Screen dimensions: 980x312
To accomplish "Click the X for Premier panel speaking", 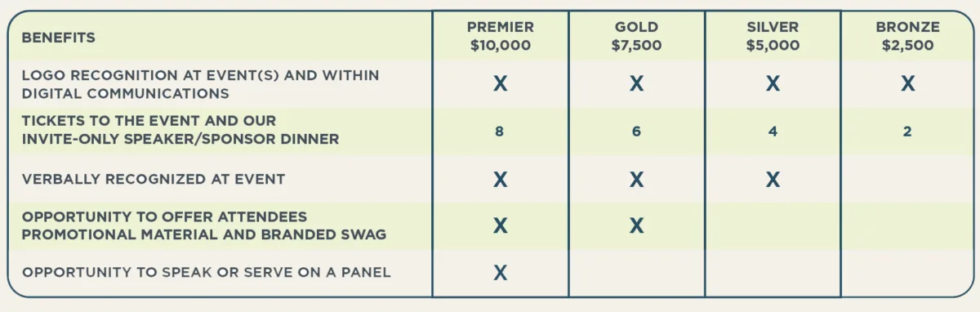I will [x=500, y=273].
